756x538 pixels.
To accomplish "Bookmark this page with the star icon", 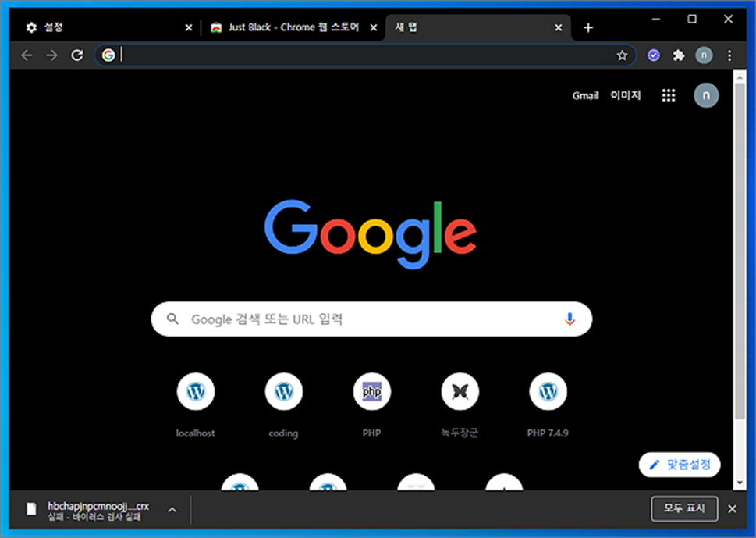I will [x=622, y=55].
